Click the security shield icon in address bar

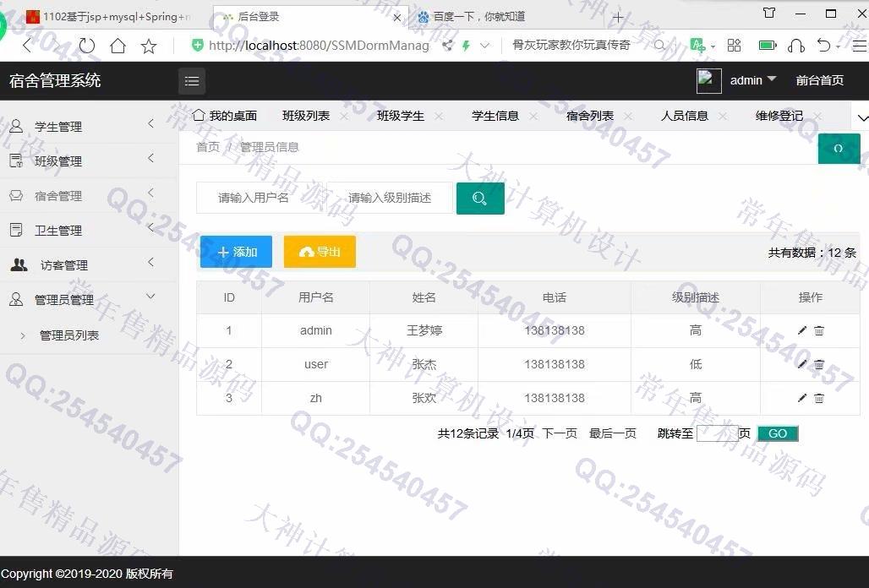tap(197, 46)
